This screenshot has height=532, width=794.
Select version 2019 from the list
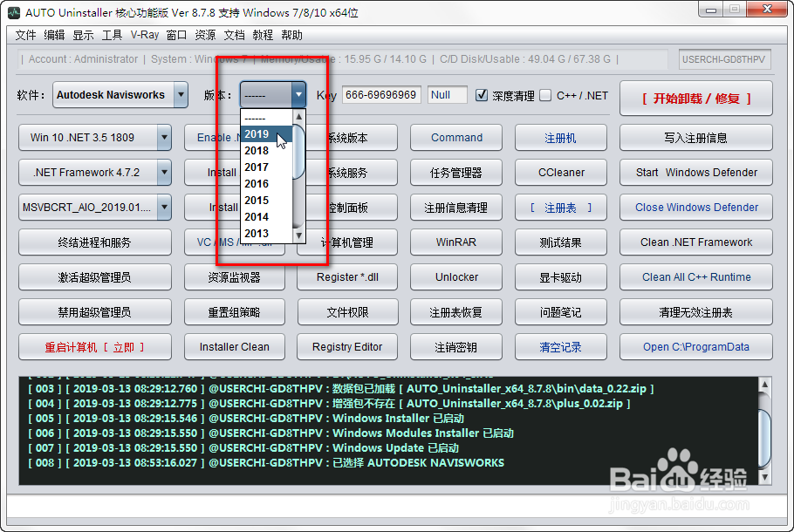coord(267,134)
